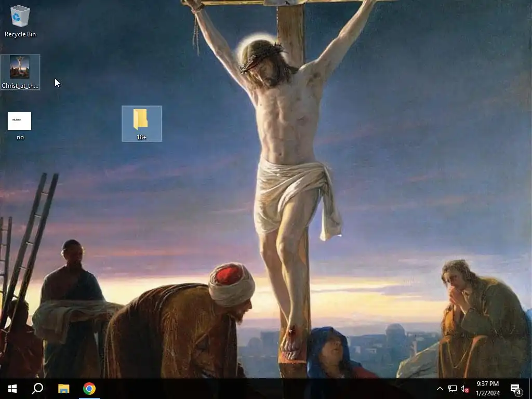Click the '18+' folder label

coord(141,137)
